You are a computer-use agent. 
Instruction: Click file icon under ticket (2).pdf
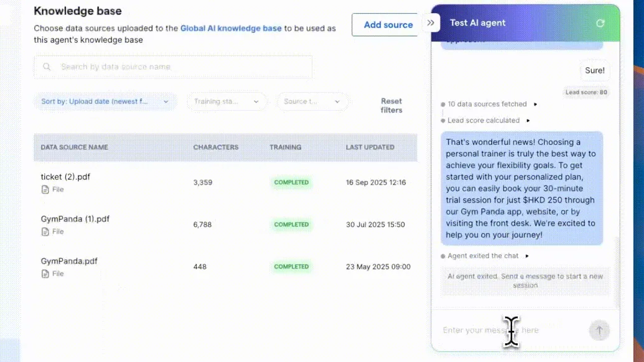point(45,189)
